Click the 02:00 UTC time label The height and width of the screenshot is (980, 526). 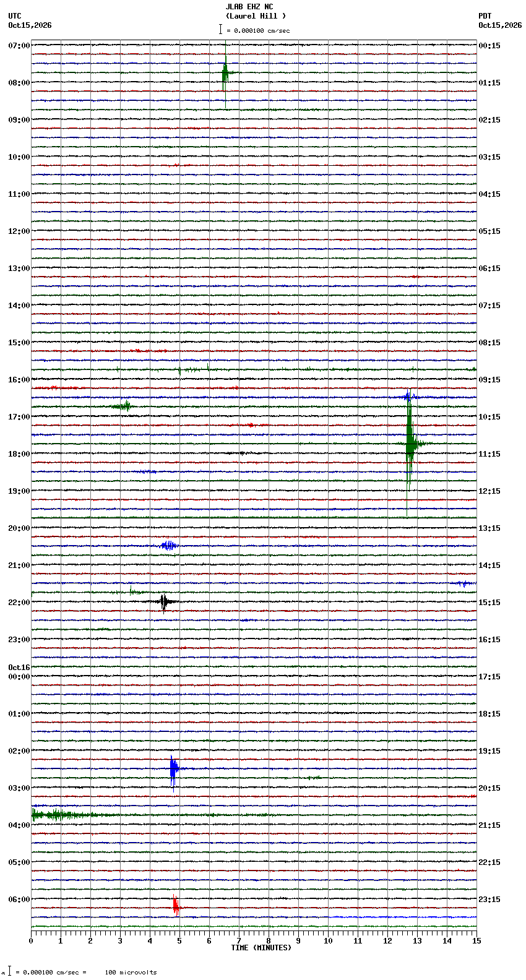[x=19, y=751]
